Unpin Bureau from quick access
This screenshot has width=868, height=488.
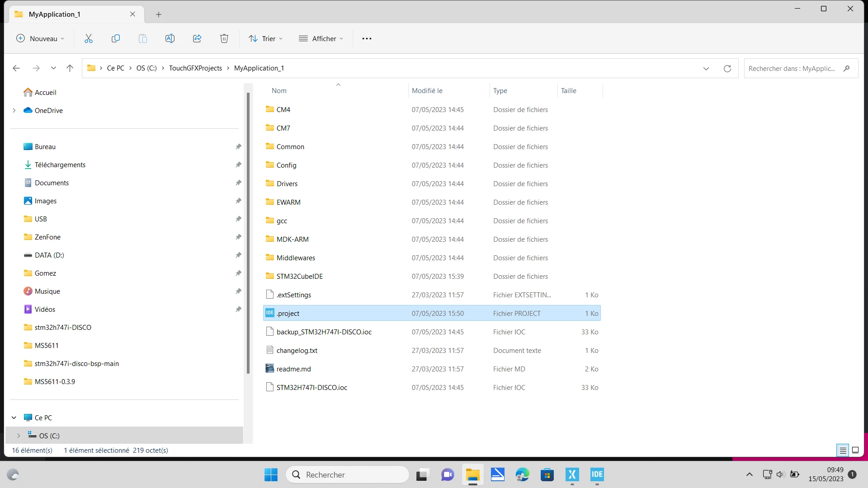(x=238, y=146)
